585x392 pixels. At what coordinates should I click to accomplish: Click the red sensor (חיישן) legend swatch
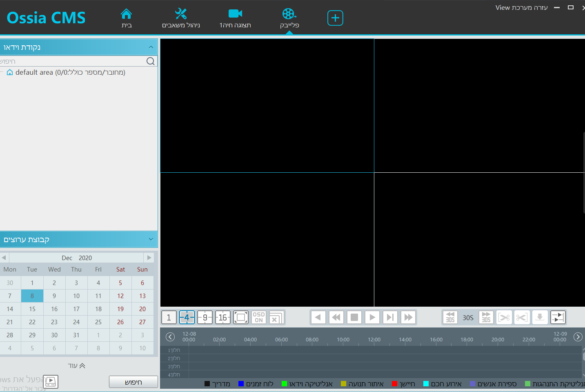[394, 384]
